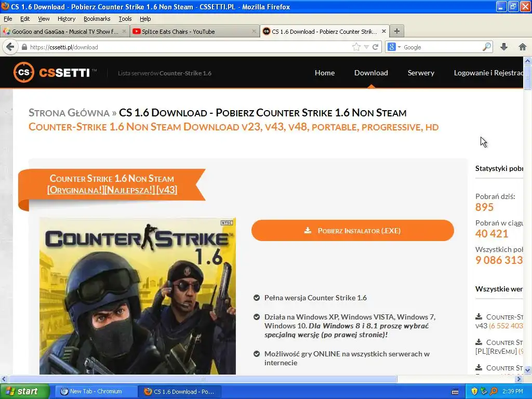Click the vertical scrollbar down arrow
Viewport: 532px width, 399px height.
(527, 370)
